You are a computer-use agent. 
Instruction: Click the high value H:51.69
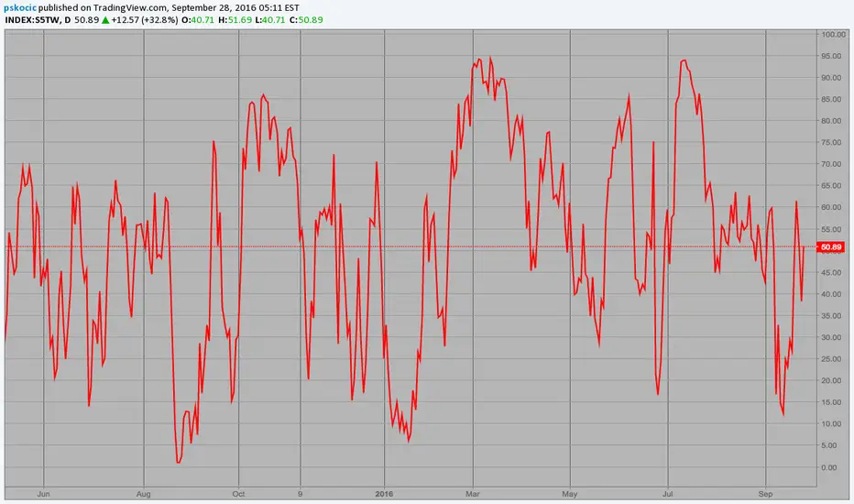tap(235, 19)
